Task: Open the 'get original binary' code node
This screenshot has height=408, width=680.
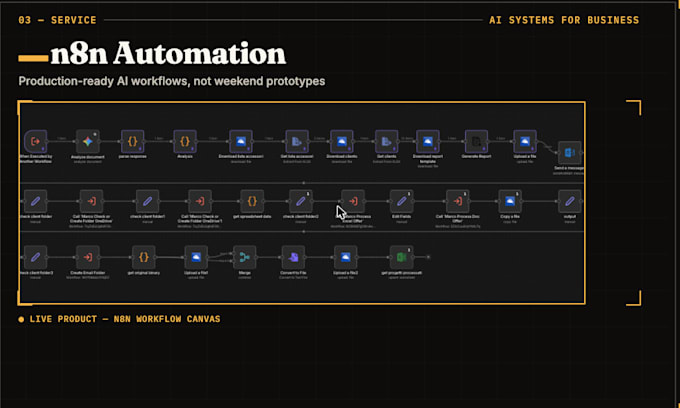Action: 144,257
